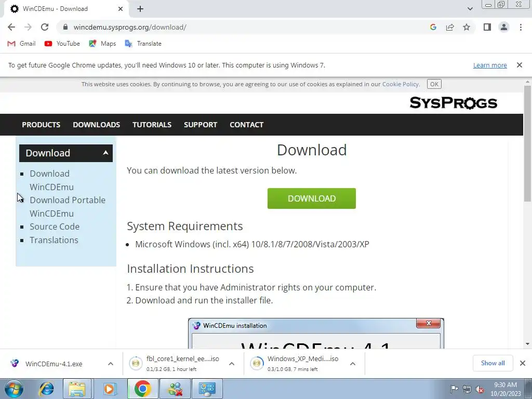
Task: Open Gmail bookmark
Action: pyautogui.click(x=21, y=44)
